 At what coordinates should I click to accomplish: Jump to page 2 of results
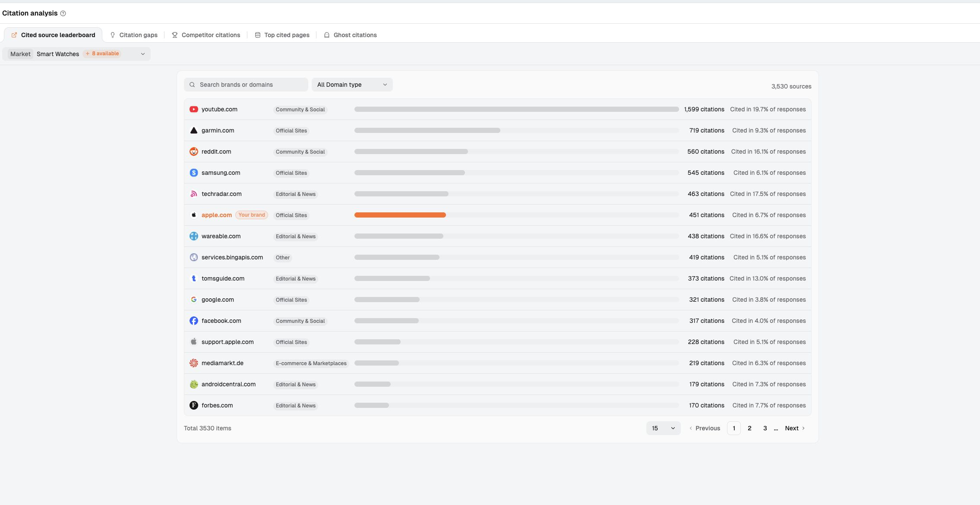point(749,428)
